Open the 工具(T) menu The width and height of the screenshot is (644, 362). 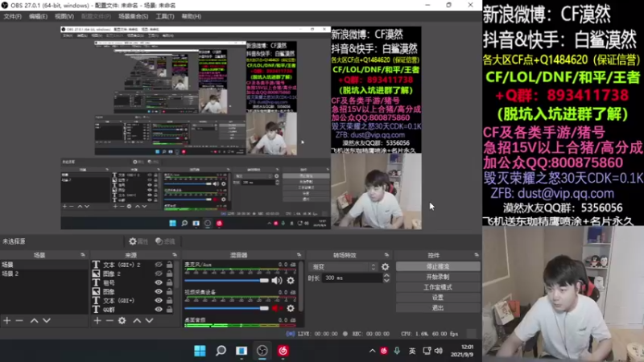[x=165, y=16]
